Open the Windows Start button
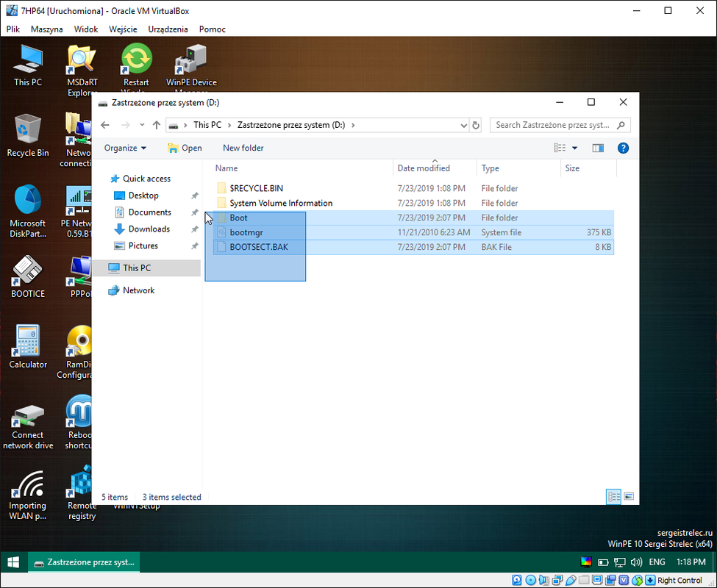This screenshot has height=588, width=717. tap(14, 562)
